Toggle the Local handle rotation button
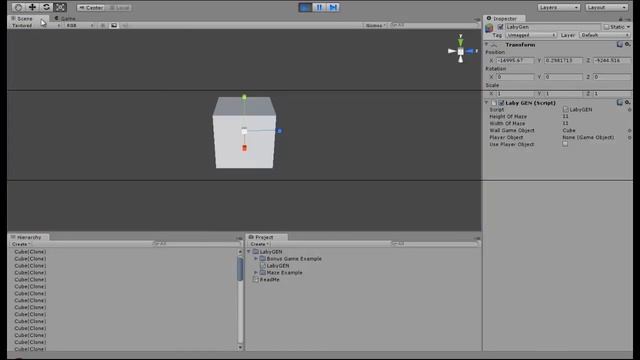Image resolution: width=640 pixels, height=360 pixels. click(x=119, y=7)
